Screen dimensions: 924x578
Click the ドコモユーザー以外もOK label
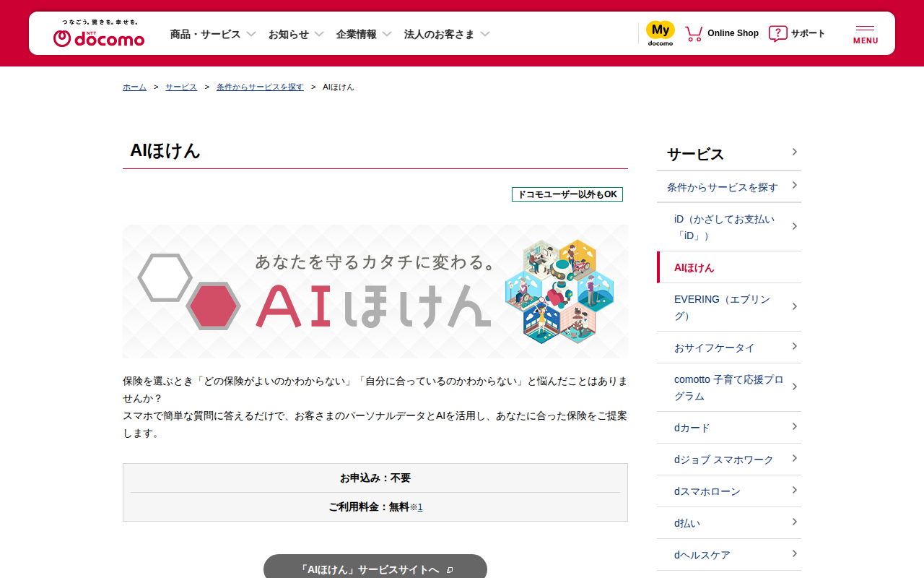pos(567,194)
